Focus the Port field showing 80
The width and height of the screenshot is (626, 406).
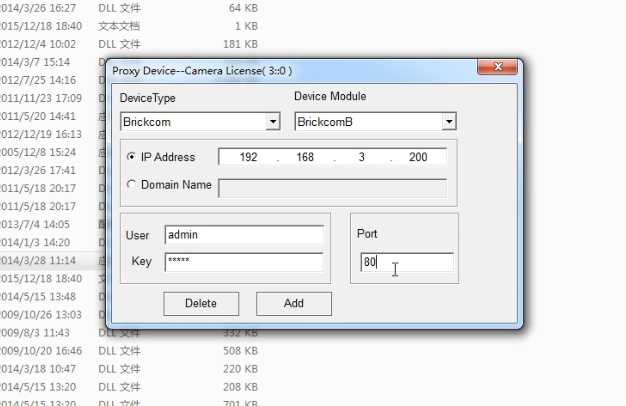(406, 262)
